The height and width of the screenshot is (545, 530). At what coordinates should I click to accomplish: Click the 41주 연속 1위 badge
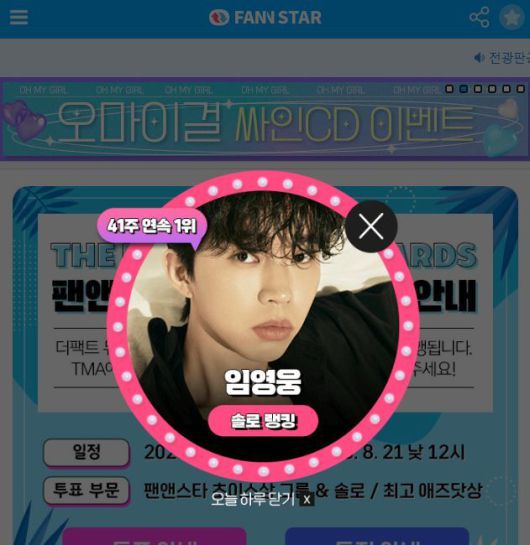[152, 227]
